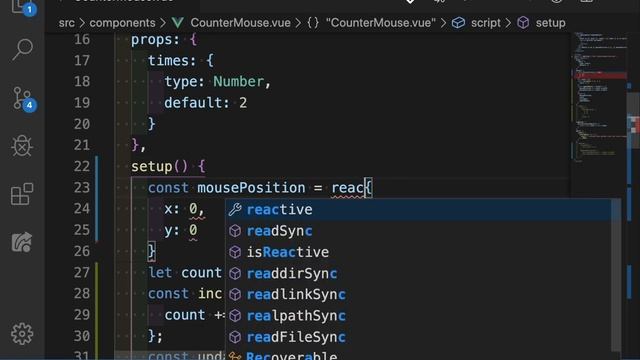Click the cube icon beside readFileSync
The width and height of the screenshot is (640, 360).
(235, 337)
